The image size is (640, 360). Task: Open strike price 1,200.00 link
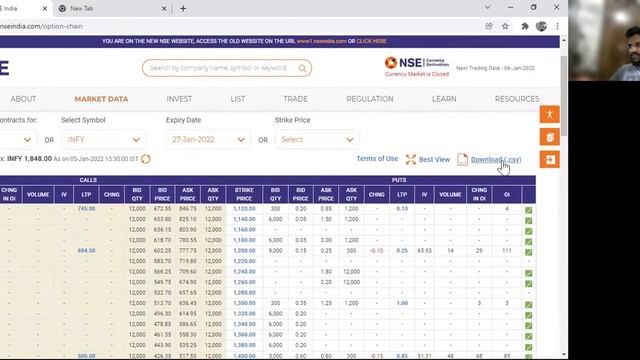click(x=244, y=251)
